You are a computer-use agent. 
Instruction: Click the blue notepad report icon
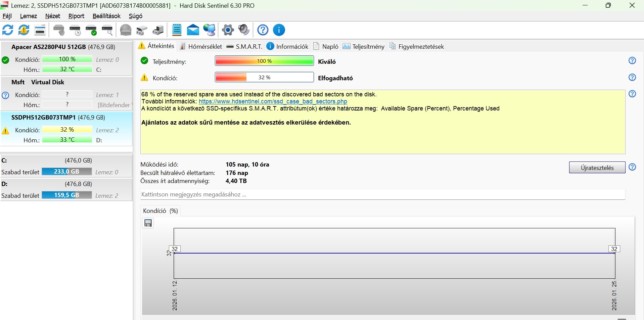click(177, 30)
